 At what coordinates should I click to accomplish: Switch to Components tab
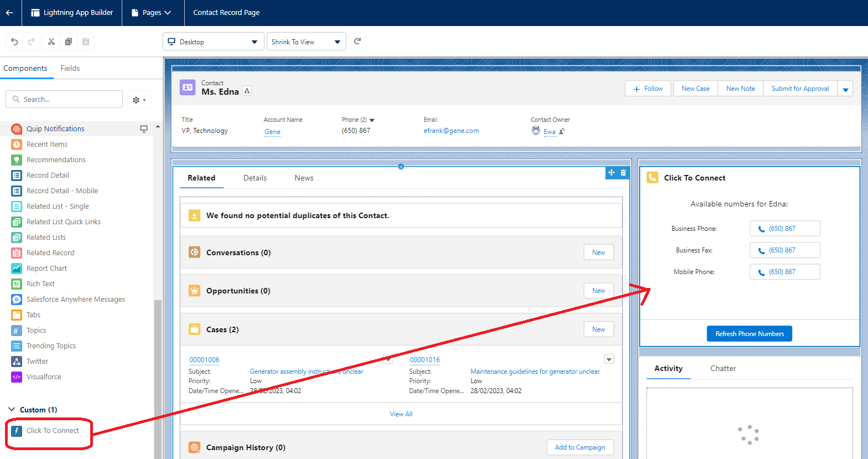(25, 68)
